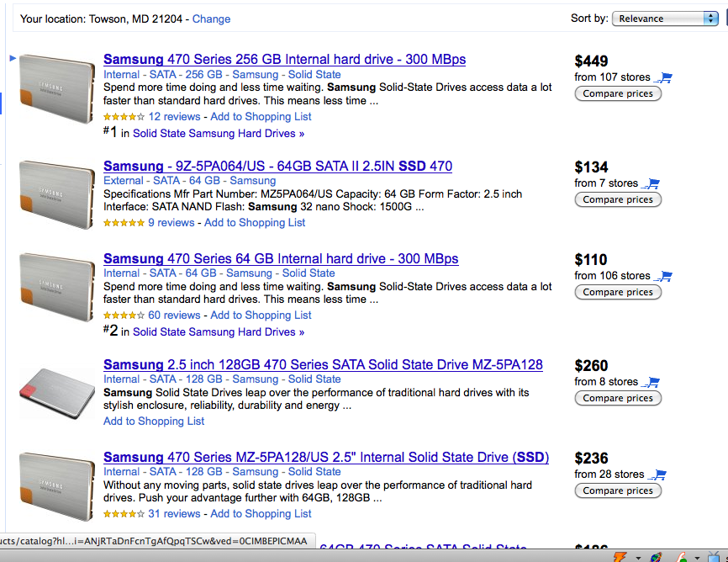This screenshot has width=728, height=562.
Task: Click the 'External - SATA - 64 GB - Samsung' line
Action: click(189, 180)
